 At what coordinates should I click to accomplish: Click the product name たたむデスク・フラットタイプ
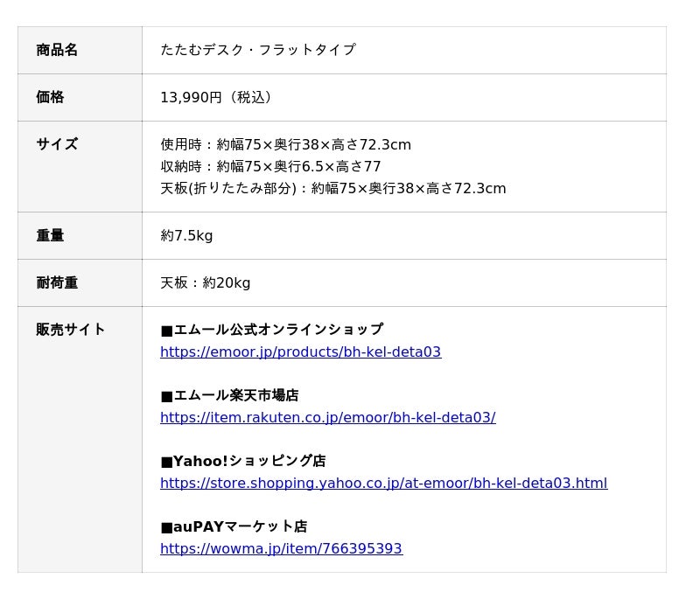(x=257, y=50)
